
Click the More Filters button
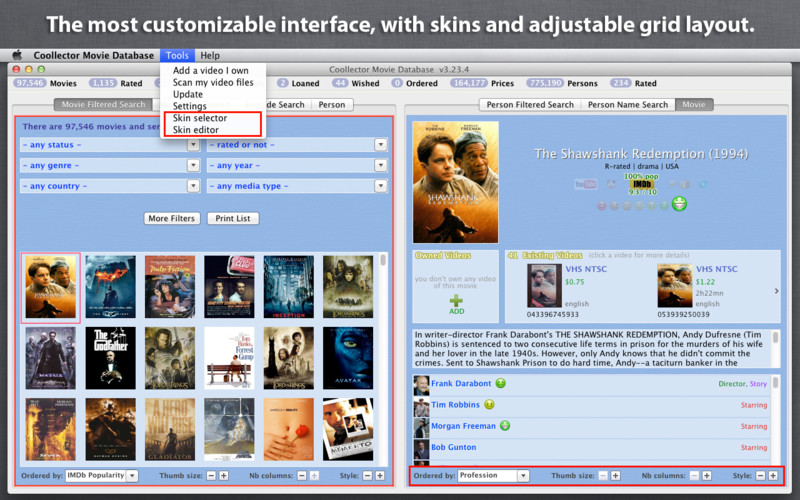(171, 218)
